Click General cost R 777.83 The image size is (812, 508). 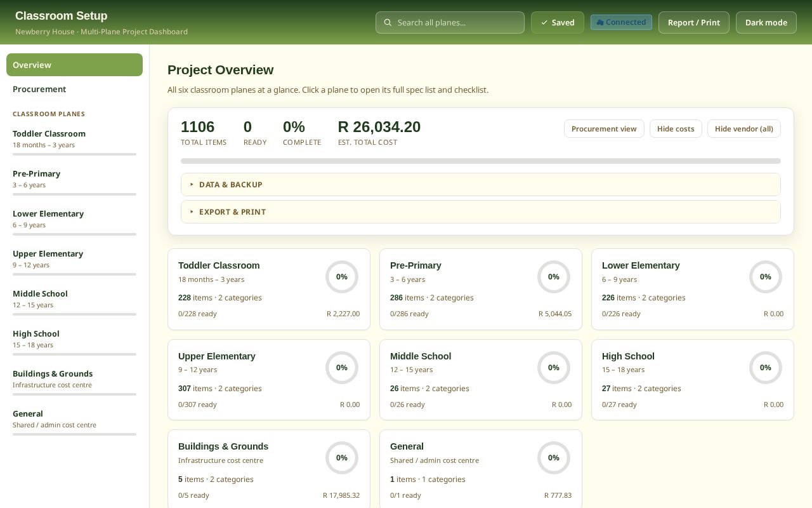coord(558,495)
